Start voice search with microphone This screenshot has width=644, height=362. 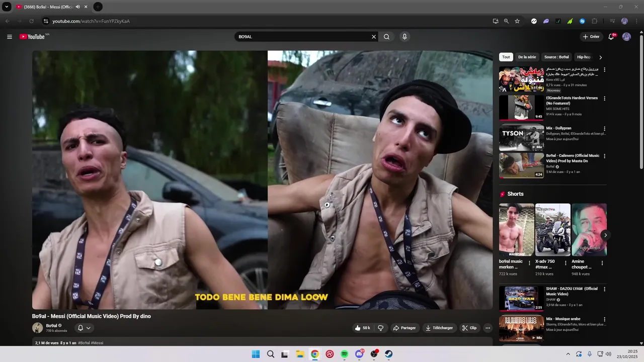click(x=405, y=37)
